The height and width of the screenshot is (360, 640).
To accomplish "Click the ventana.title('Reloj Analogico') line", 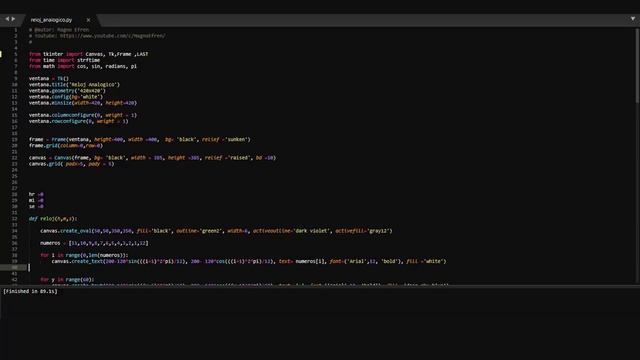I will (x=74, y=84).
